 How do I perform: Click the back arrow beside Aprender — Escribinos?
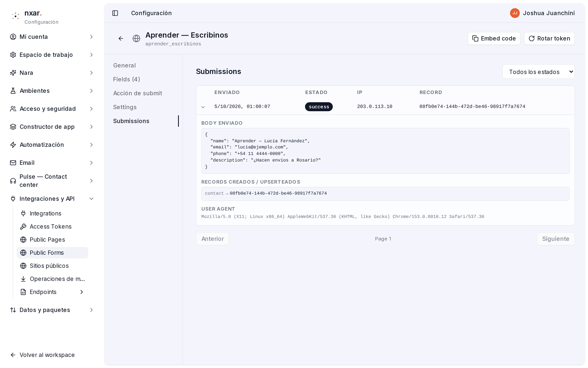coord(121,38)
